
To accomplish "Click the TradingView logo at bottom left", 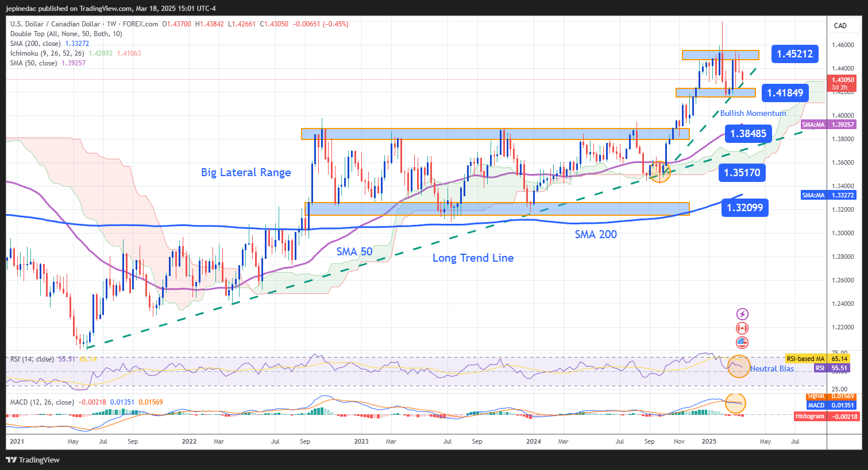I will pyautogui.click(x=33, y=460).
